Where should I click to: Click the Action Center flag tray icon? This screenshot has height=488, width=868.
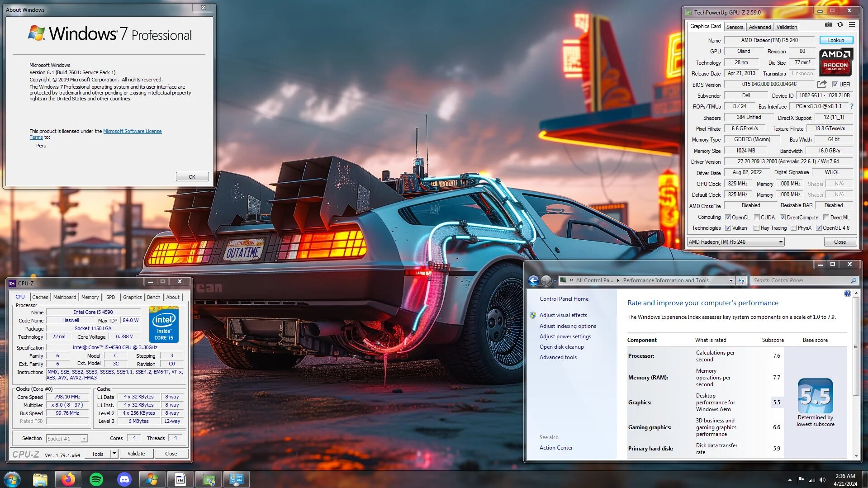click(x=801, y=480)
